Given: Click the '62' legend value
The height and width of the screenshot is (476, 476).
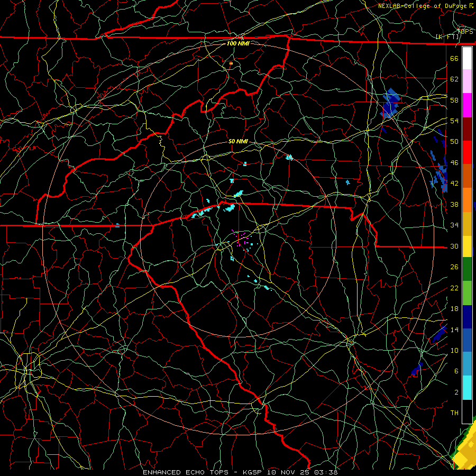Looking at the screenshot, I should (x=454, y=79).
